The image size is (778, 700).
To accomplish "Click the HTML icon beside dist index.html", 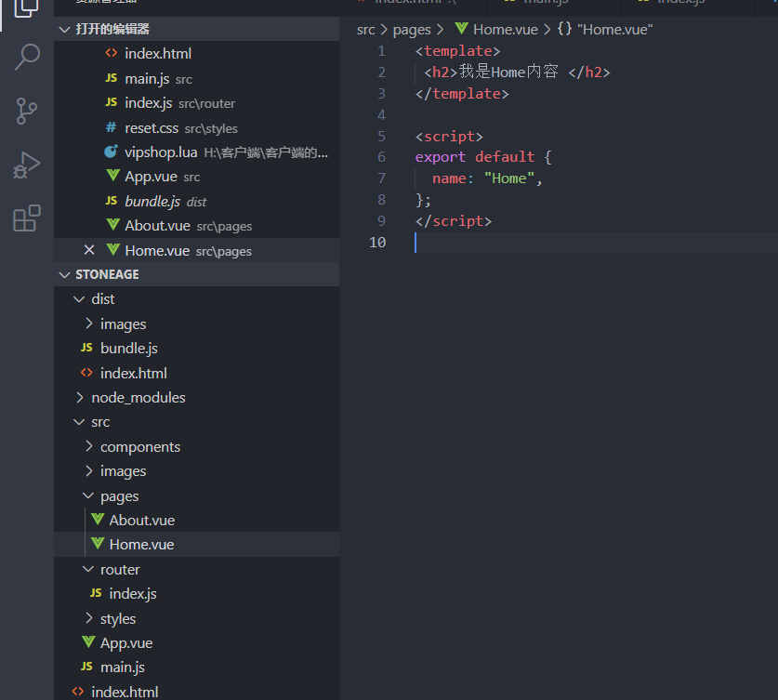I will coord(86,373).
